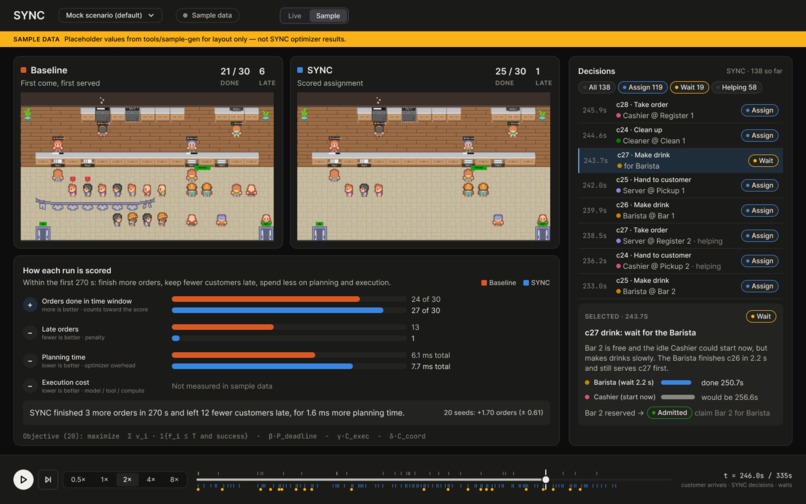Set playback speed to 0.5×
Image resolution: width=806 pixels, height=504 pixels.
click(78, 479)
